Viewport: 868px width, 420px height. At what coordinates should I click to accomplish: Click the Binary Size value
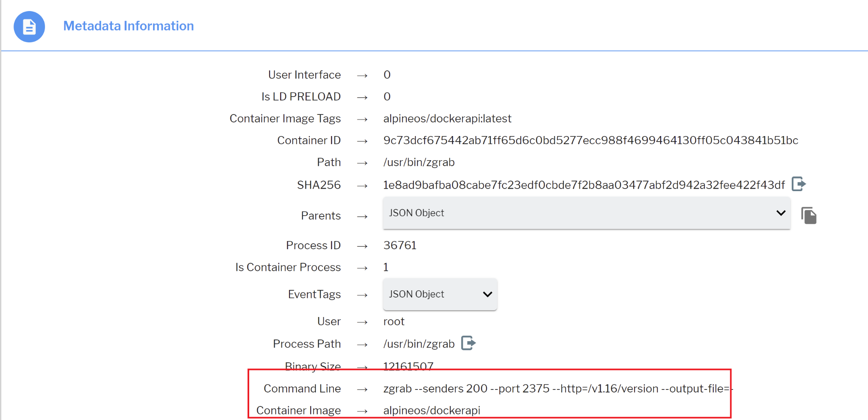[x=408, y=366]
